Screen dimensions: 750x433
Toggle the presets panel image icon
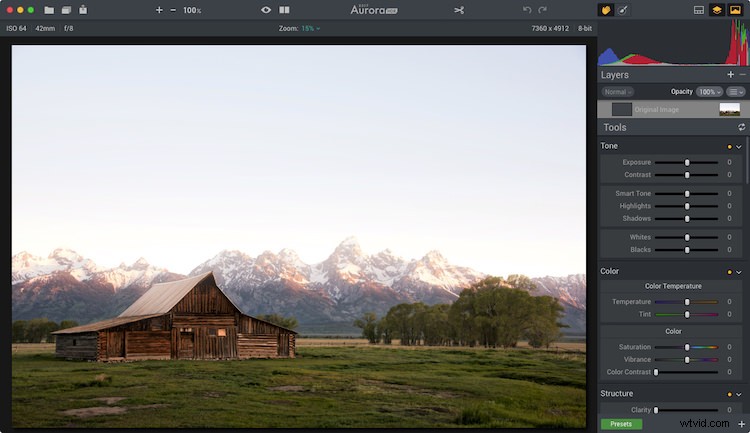(x=735, y=10)
